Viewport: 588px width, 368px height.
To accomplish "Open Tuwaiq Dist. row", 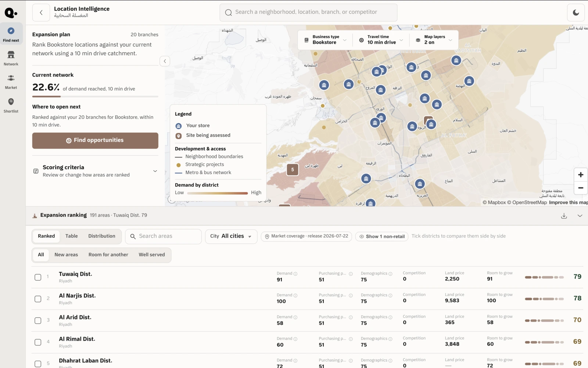I will point(307,277).
